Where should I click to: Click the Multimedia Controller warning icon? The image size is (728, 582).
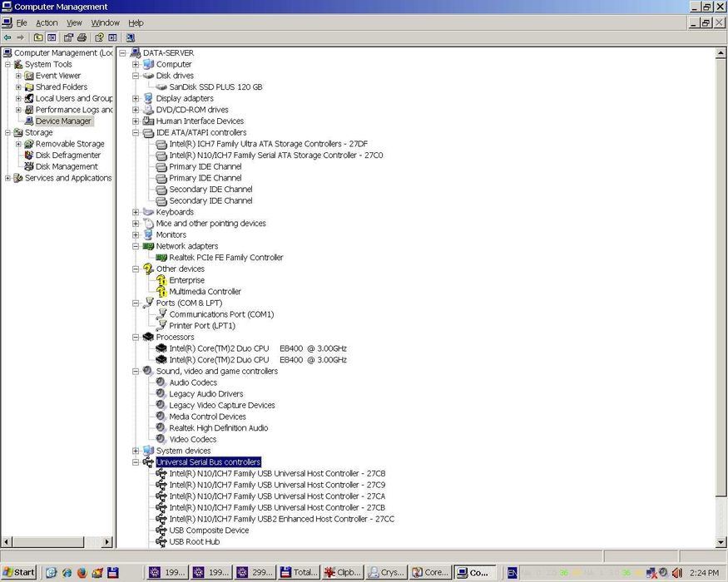pos(161,292)
